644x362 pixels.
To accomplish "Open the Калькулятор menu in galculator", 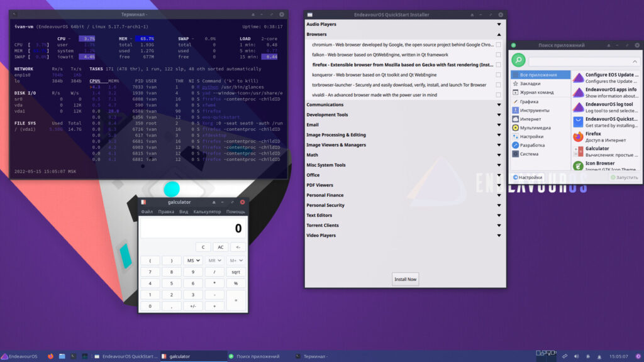I will (207, 212).
